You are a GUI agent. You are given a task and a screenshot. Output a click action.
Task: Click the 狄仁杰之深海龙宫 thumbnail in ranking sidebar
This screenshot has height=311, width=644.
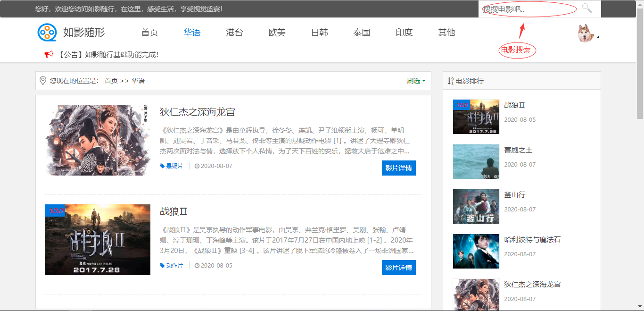coord(476,294)
